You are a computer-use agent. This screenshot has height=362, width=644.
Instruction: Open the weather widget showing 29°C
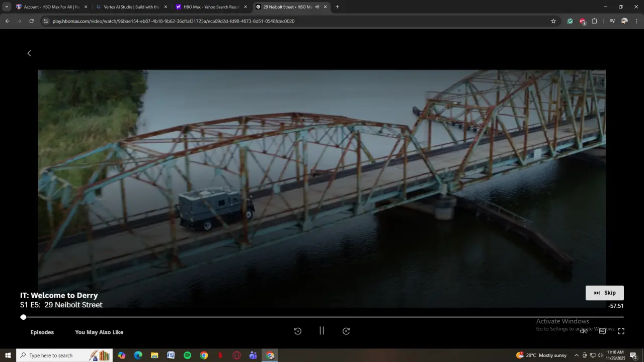pyautogui.click(x=541, y=355)
